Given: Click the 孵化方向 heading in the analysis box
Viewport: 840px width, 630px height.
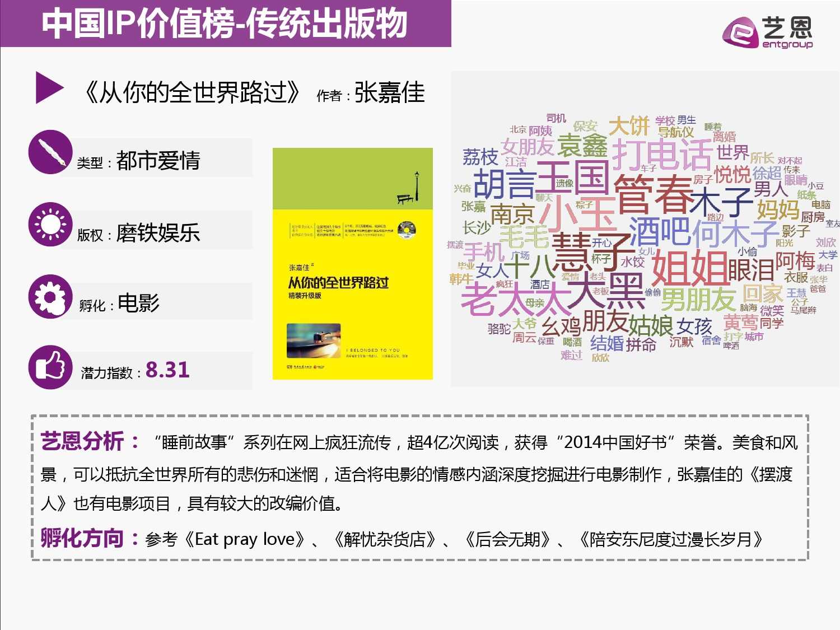Looking at the screenshot, I should tap(82, 538).
